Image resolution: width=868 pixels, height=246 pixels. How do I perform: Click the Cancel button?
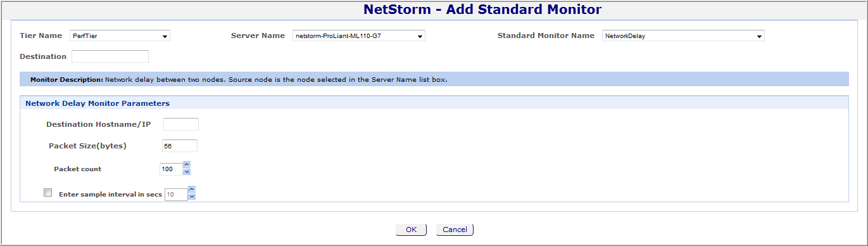pyautogui.click(x=455, y=230)
